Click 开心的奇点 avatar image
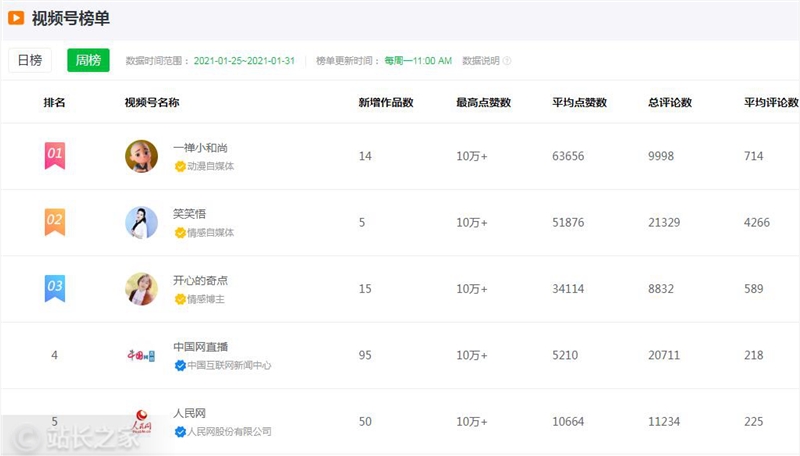Image resolution: width=800 pixels, height=456 pixels. click(141, 289)
